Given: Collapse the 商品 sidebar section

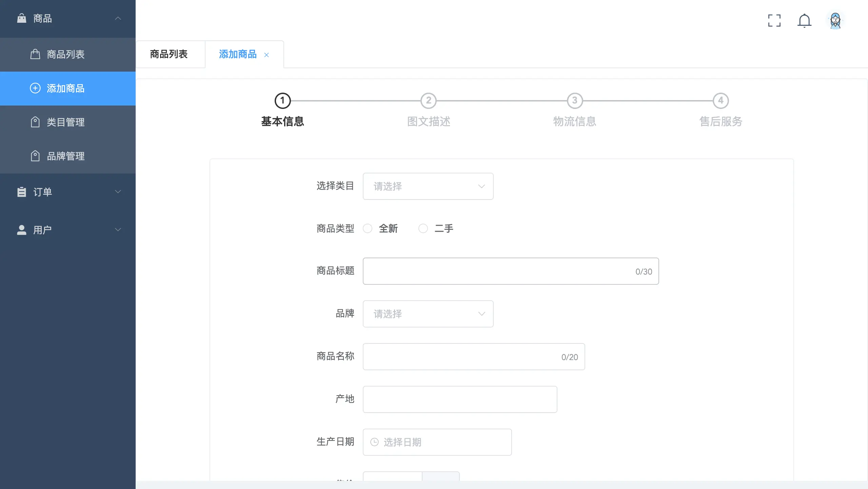Looking at the screenshot, I should tap(118, 18).
